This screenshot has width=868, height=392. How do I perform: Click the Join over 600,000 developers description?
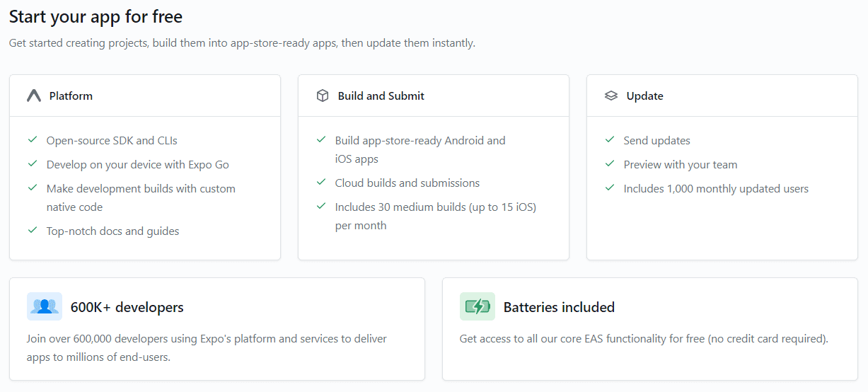point(207,348)
